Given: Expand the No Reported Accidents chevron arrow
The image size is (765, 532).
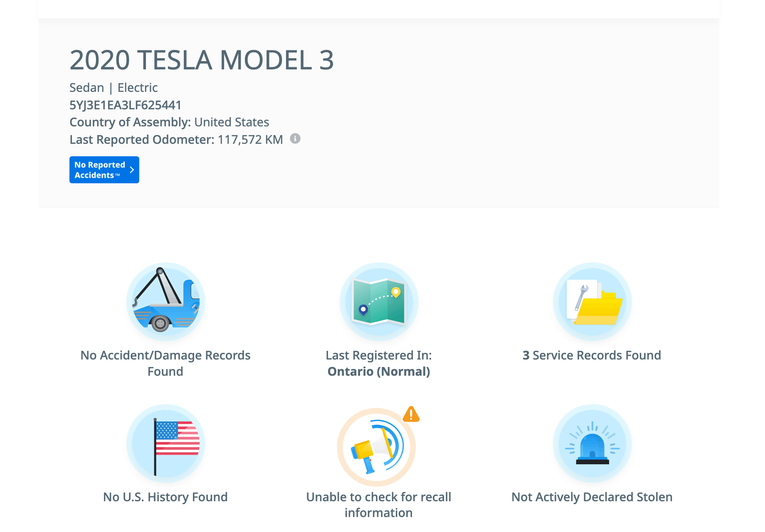Looking at the screenshot, I should [x=132, y=170].
